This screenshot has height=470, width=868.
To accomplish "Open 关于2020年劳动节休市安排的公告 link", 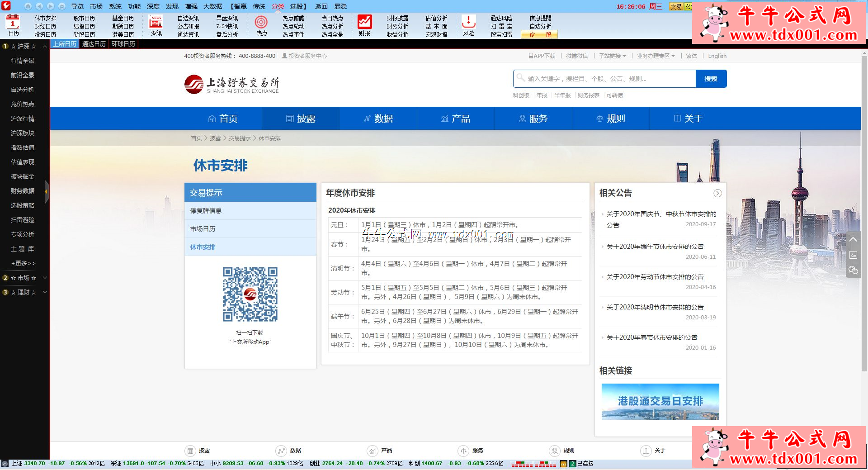I will [655, 277].
